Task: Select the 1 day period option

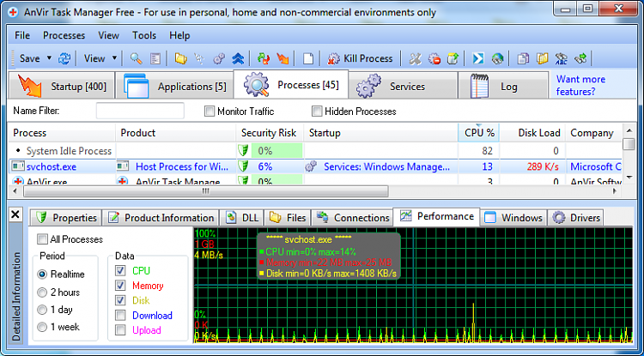Action: pos(42,310)
